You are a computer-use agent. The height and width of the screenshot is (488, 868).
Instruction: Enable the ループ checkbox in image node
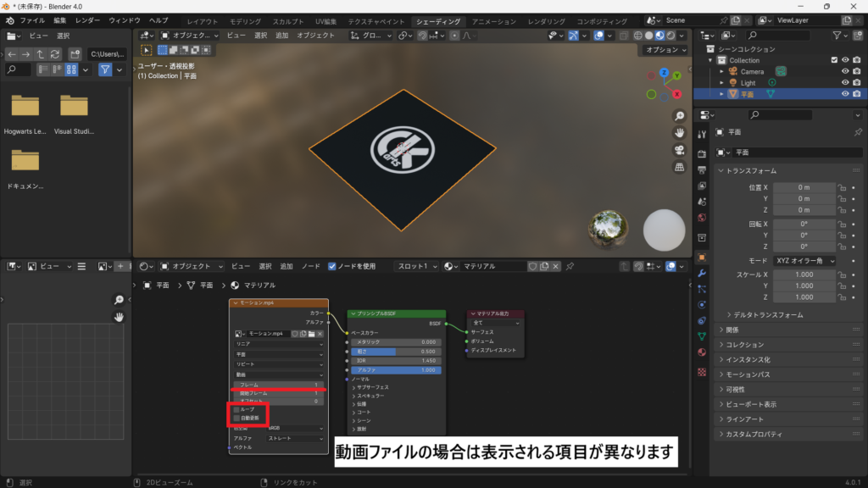click(x=237, y=409)
